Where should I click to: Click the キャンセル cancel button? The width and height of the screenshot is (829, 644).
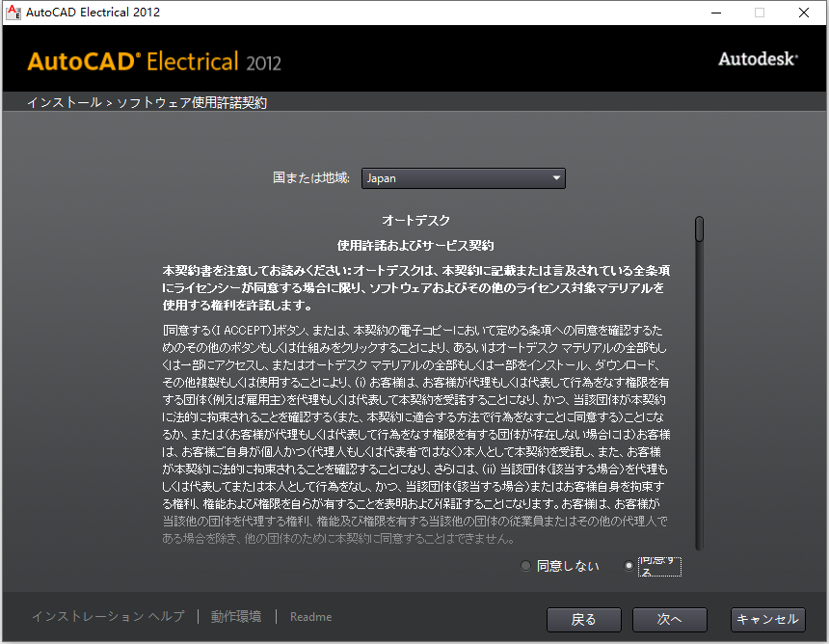pos(767,619)
